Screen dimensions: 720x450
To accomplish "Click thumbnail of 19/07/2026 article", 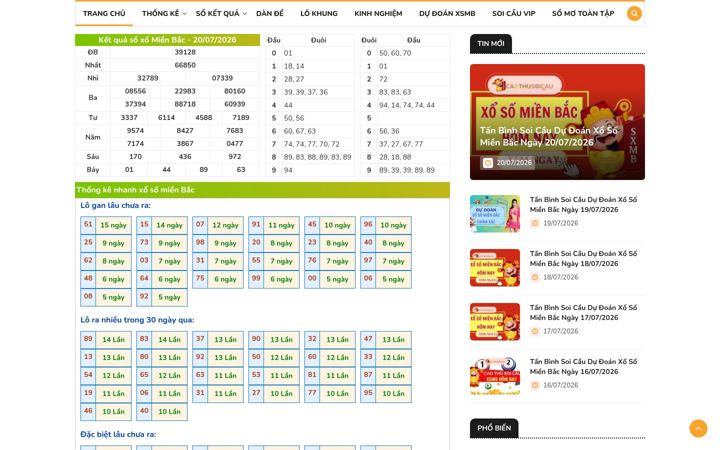I will [x=495, y=214].
